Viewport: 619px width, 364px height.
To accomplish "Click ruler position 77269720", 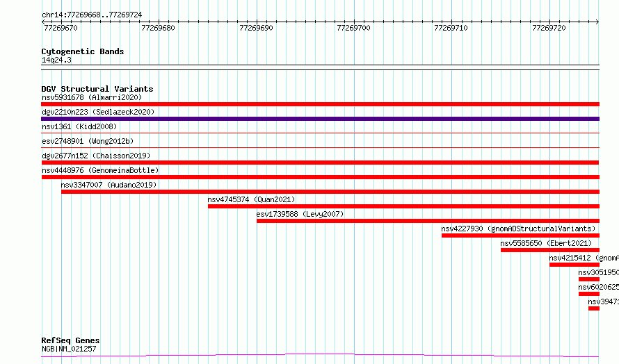I will [x=549, y=28].
